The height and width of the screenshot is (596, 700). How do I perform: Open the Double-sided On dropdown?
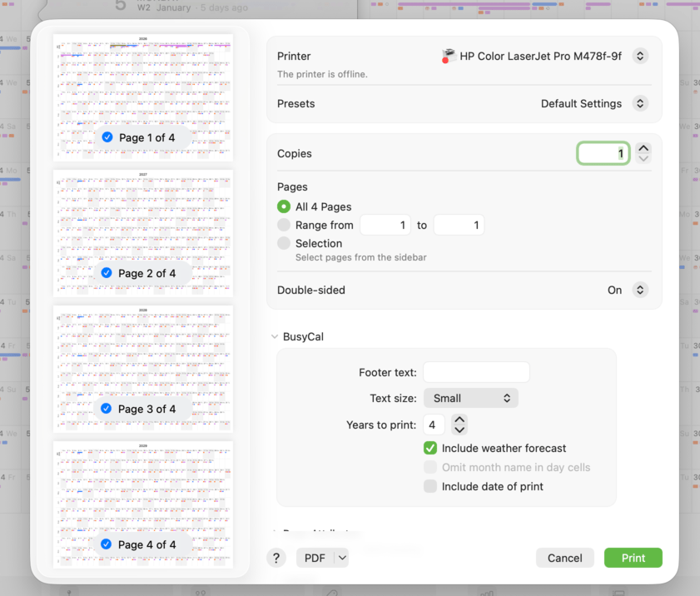click(x=639, y=291)
